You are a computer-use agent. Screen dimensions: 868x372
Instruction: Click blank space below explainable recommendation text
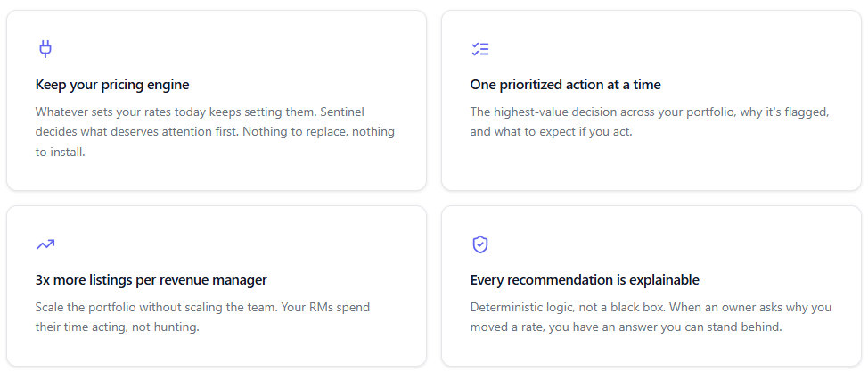click(651, 351)
